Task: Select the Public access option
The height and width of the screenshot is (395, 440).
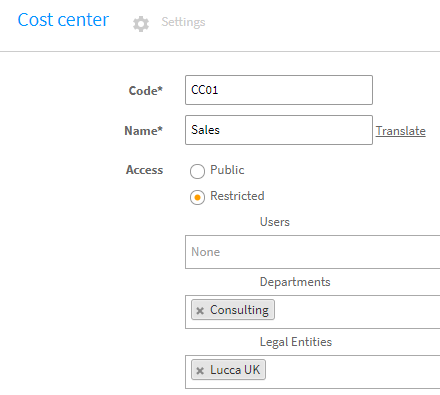Action: 197,171
